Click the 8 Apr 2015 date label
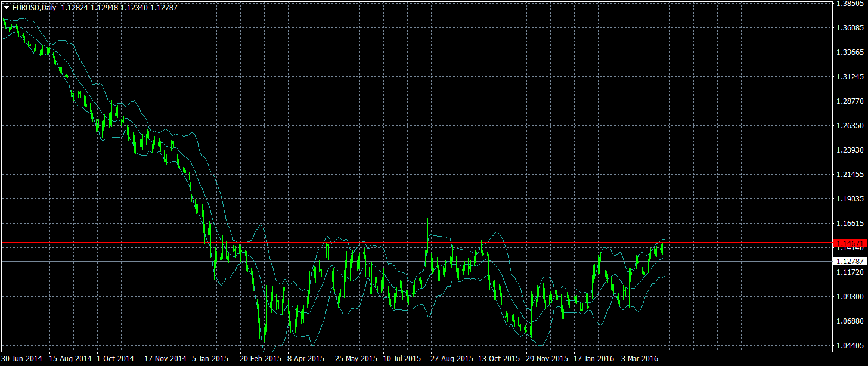This screenshot has height=366, width=868. pyautogui.click(x=306, y=359)
